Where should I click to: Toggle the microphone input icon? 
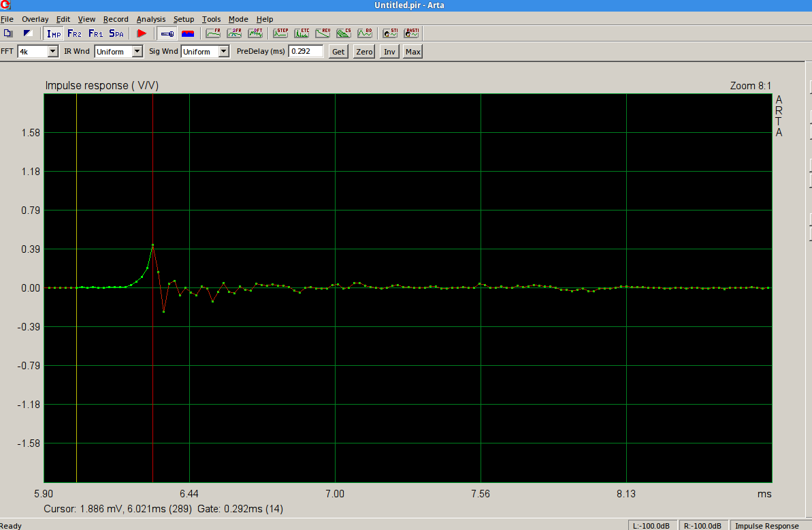[167, 33]
